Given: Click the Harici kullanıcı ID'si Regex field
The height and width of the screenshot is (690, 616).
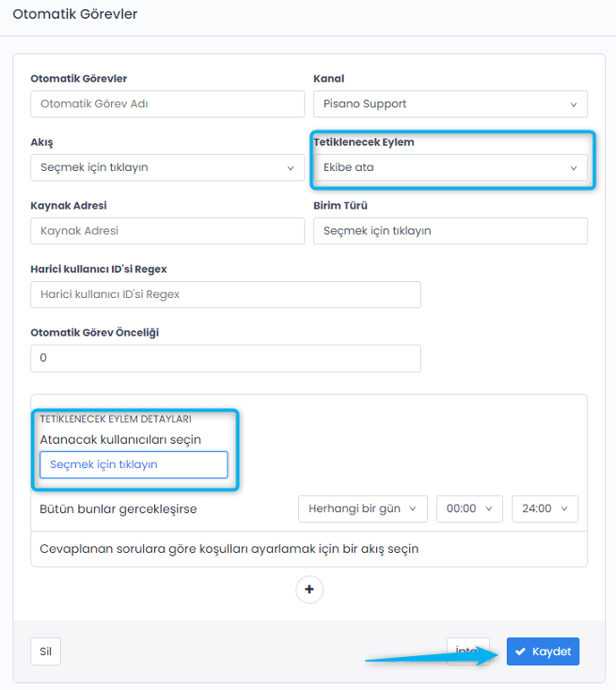Looking at the screenshot, I should click(x=226, y=294).
